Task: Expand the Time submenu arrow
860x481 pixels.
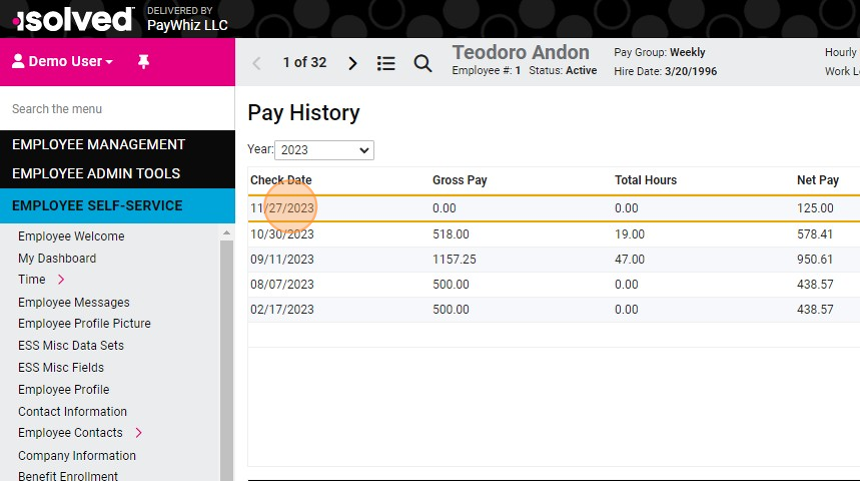Action: coord(61,280)
